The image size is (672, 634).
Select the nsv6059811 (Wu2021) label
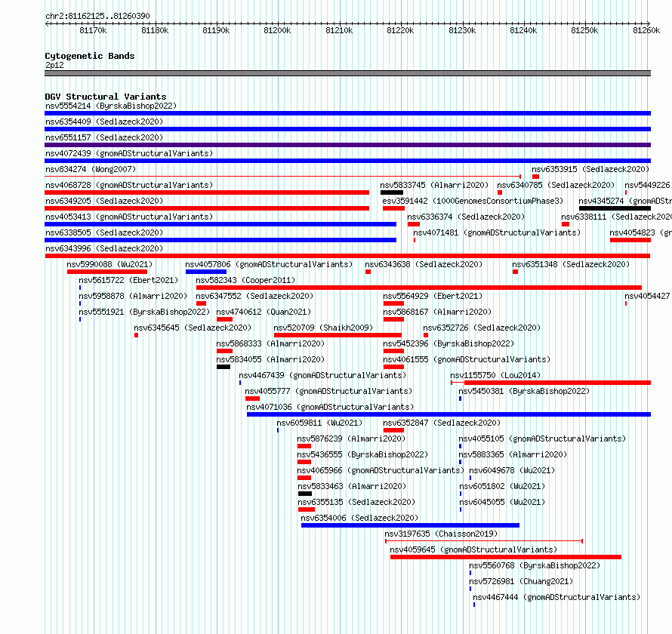pyautogui.click(x=319, y=423)
